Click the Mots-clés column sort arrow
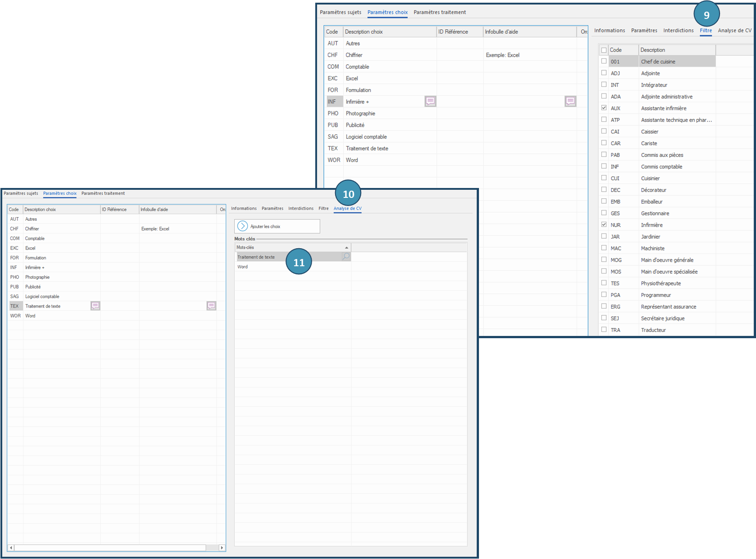This screenshot has width=756, height=559. pos(346,247)
